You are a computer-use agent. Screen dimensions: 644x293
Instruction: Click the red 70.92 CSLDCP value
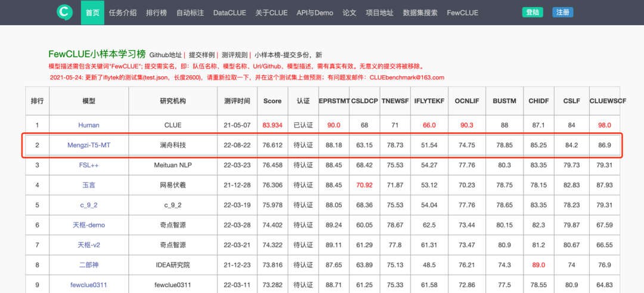coord(364,185)
